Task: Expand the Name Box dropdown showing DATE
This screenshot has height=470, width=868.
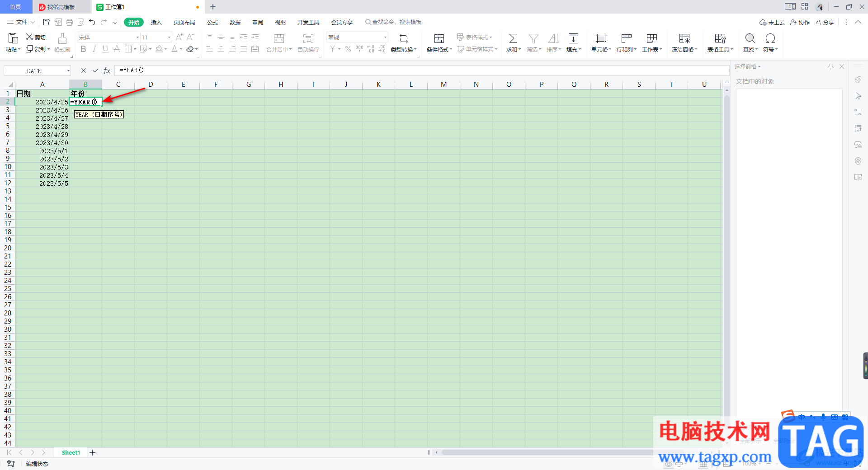Action: pyautogui.click(x=69, y=70)
